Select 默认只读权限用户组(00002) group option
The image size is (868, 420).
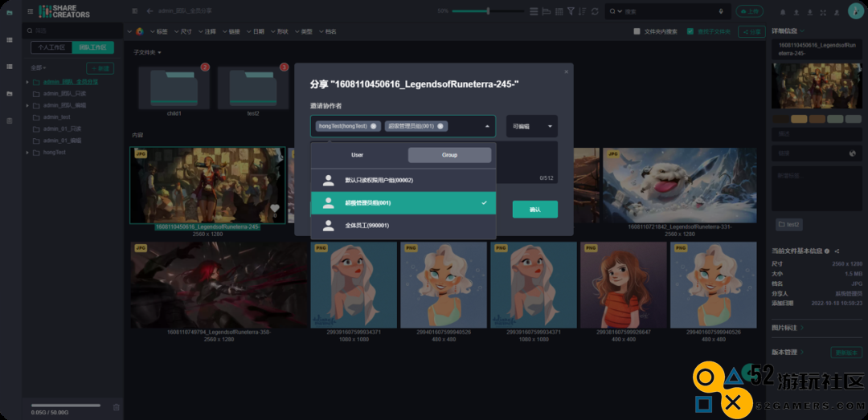coord(403,181)
